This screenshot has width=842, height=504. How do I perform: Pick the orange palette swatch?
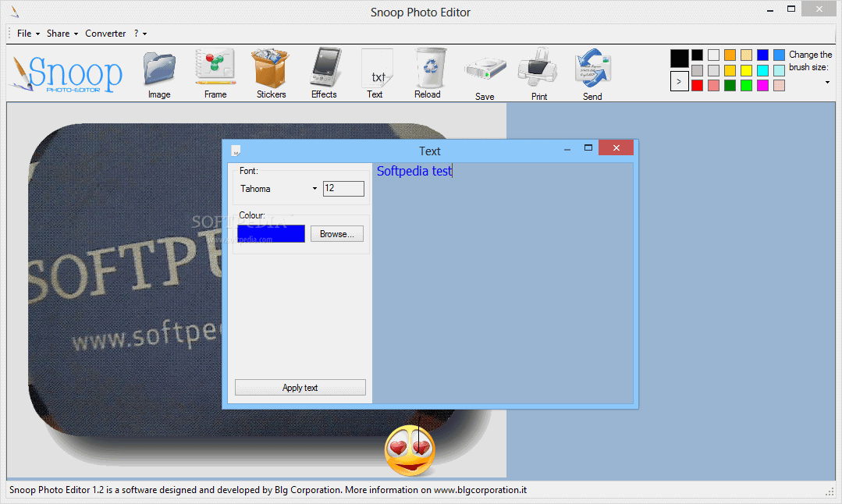click(x=730, y=55)
